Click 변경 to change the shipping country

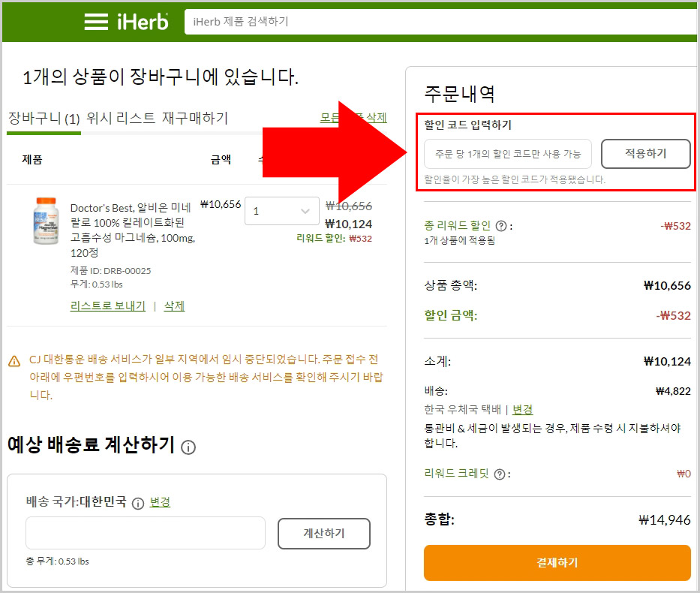[159, 502]
